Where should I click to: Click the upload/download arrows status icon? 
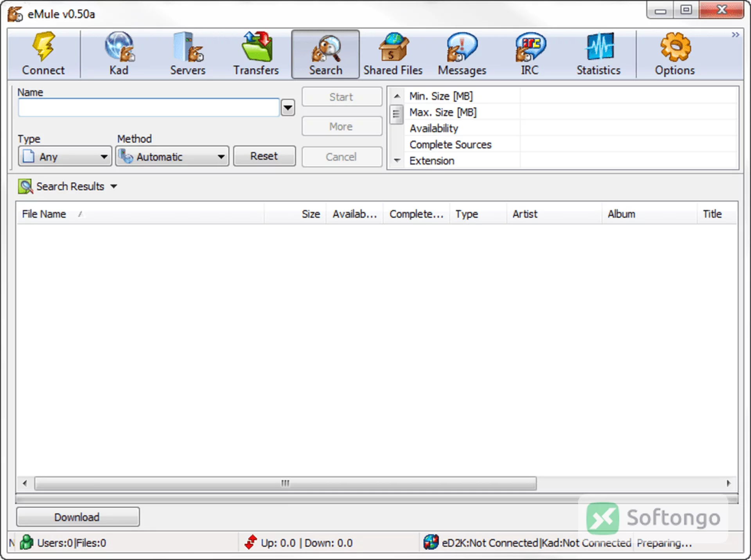(x=250, y=542)
